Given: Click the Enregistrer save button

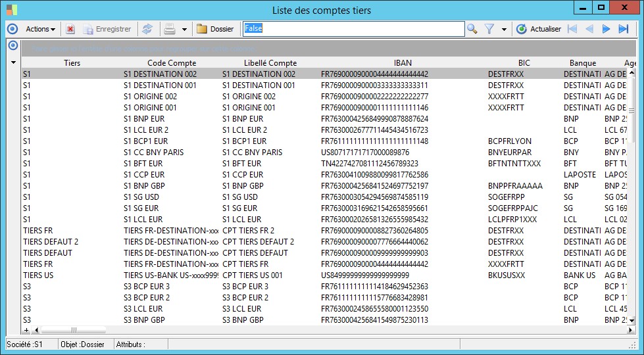Looking at the screenshot, I should 107,29.
